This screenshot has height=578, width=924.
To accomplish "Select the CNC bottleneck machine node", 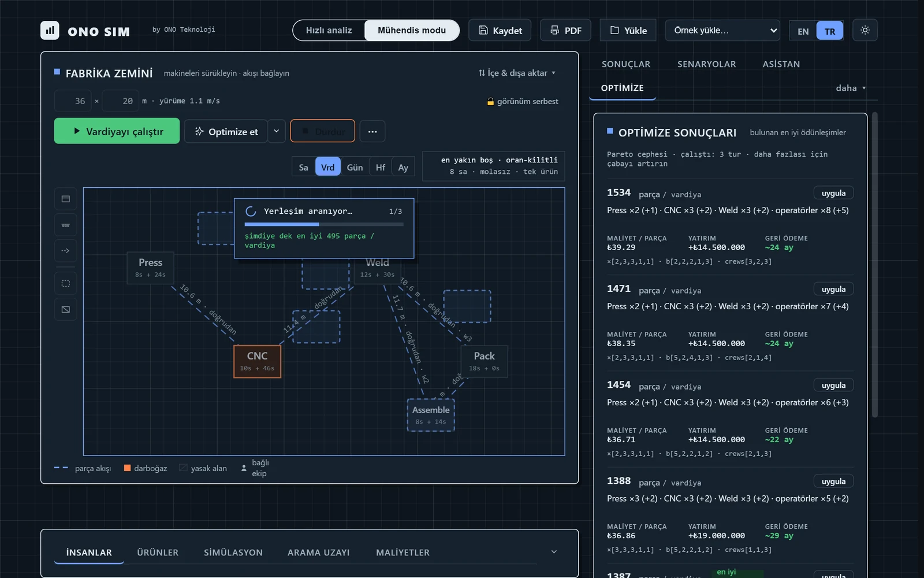I will [257, 361].
